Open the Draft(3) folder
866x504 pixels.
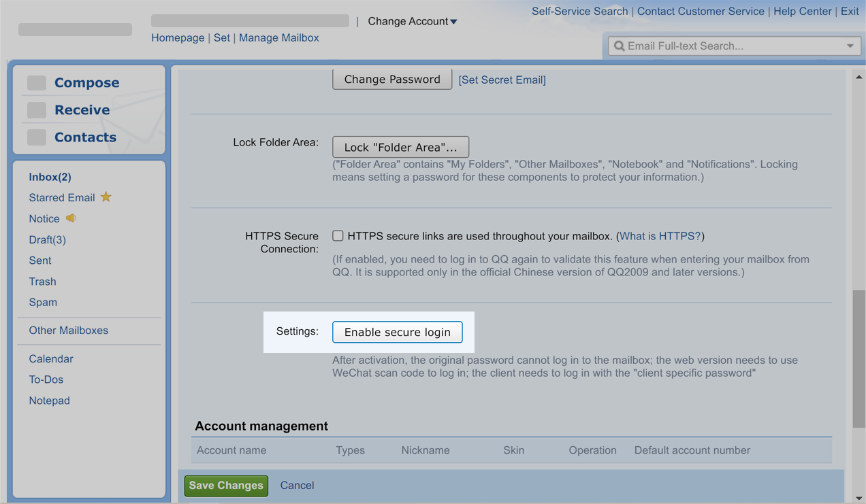click(47, 239)
